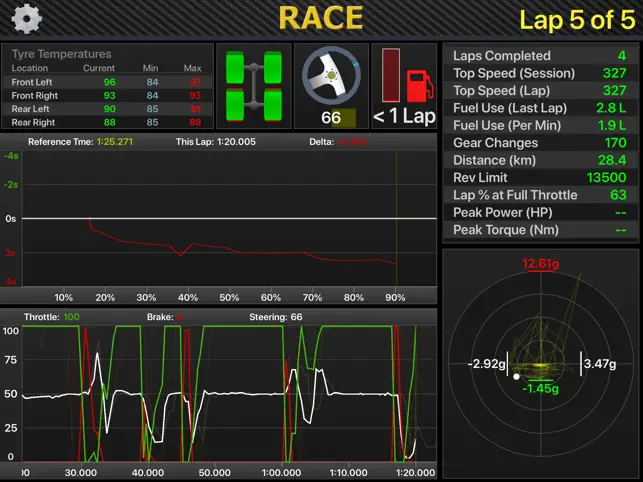
Task: Tap the fuel level bar gauge
Action: (x=391, y=75)
